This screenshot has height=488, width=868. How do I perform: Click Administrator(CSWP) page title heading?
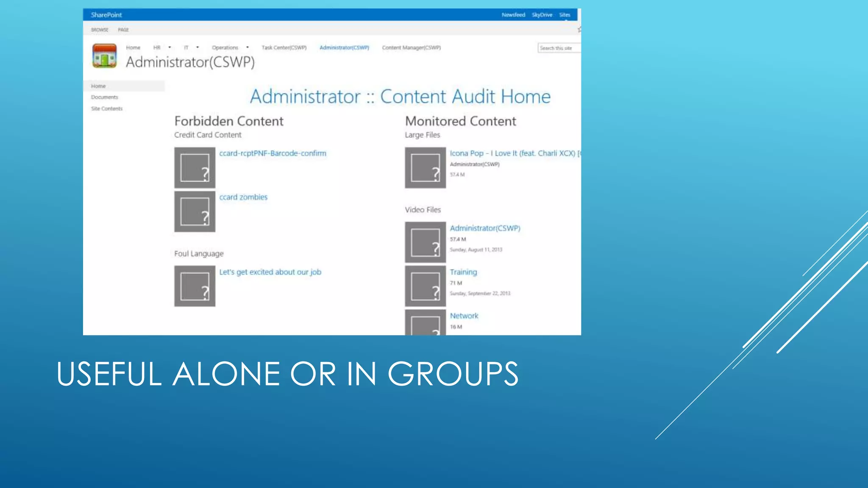click(190, 62)
